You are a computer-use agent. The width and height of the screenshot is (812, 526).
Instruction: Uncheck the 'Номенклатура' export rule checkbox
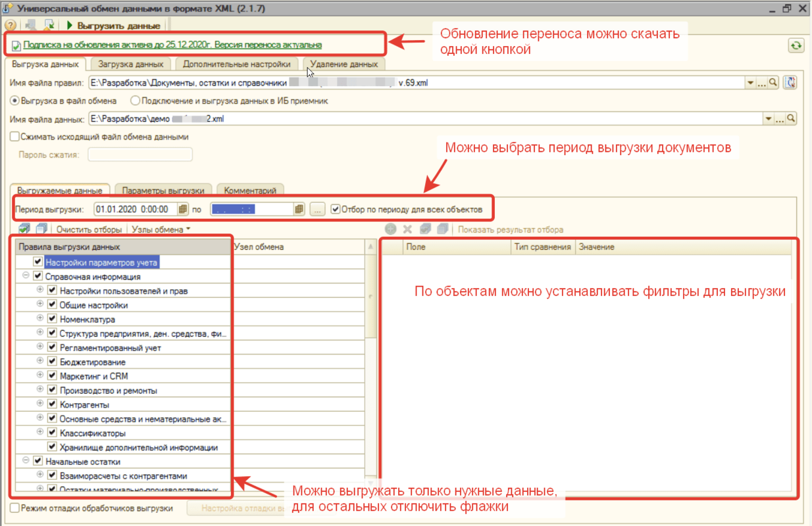(x=52, y=320)
